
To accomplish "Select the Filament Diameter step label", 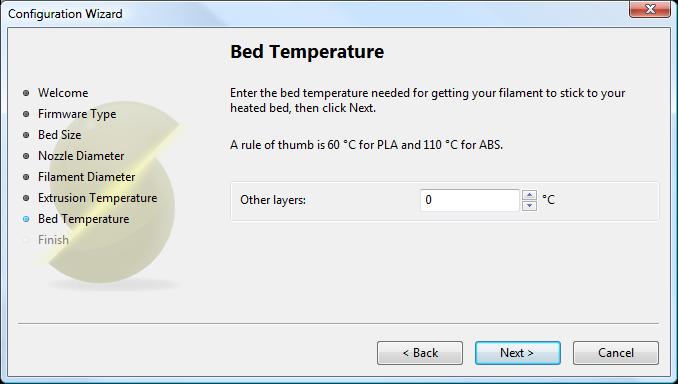I will [86, 177].
